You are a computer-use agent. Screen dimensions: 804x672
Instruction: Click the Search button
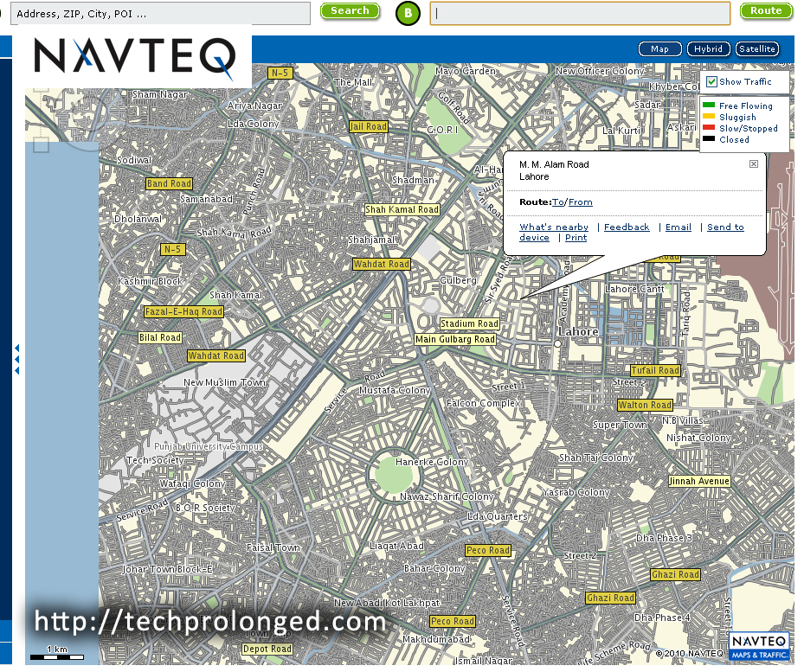(350, 12)
